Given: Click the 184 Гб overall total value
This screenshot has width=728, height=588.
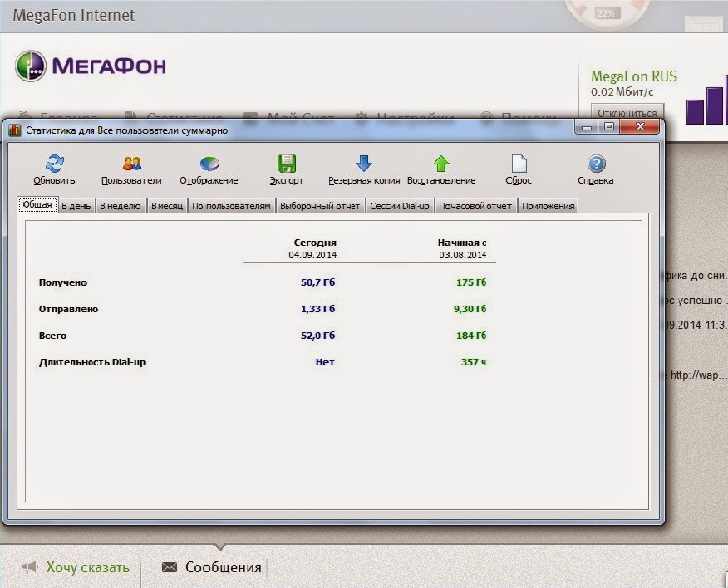Looking at the screenshot, I should click(471, 335).
